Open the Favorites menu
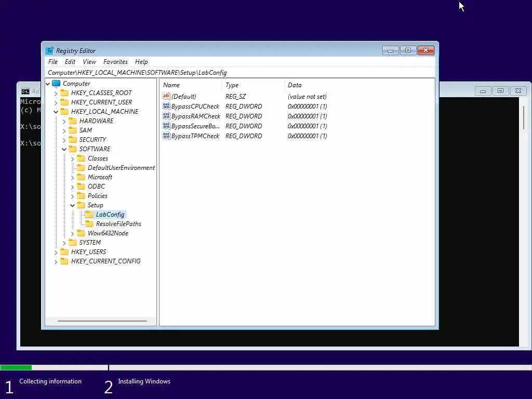Viewport: 532px width, 399px height. 115,62
